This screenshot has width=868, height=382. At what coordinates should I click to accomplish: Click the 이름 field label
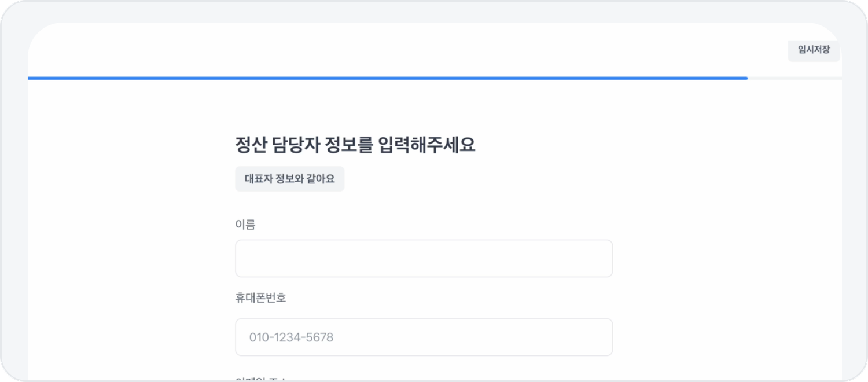[x=245, y=225]
